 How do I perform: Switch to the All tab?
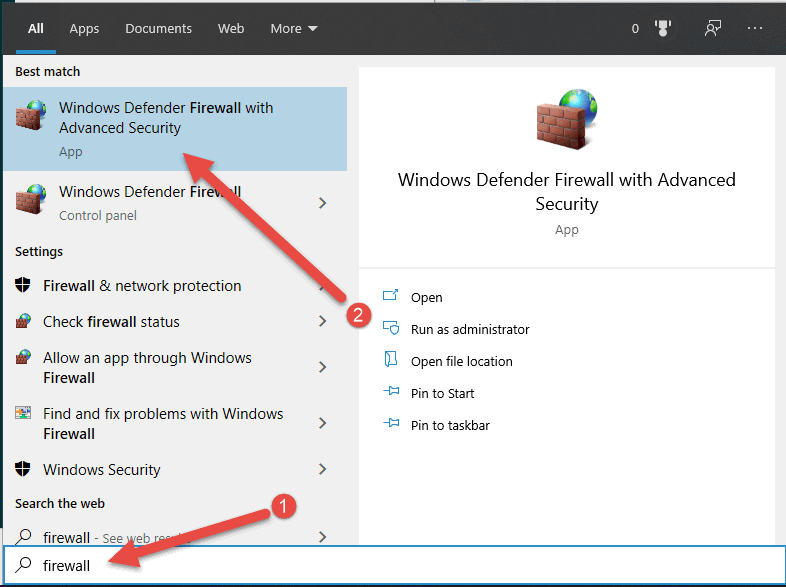36,29
